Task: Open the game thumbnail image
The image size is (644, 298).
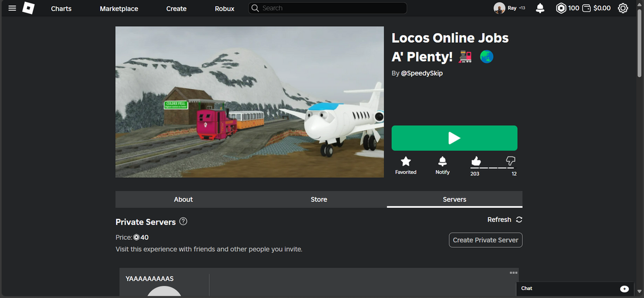Action: [x=250, y=102]
